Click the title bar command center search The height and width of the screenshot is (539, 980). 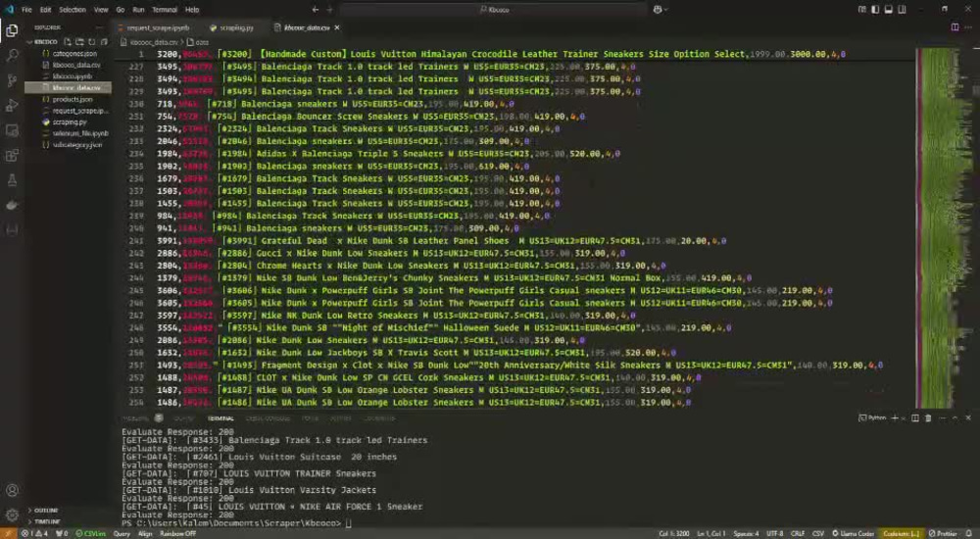[494, 10]
